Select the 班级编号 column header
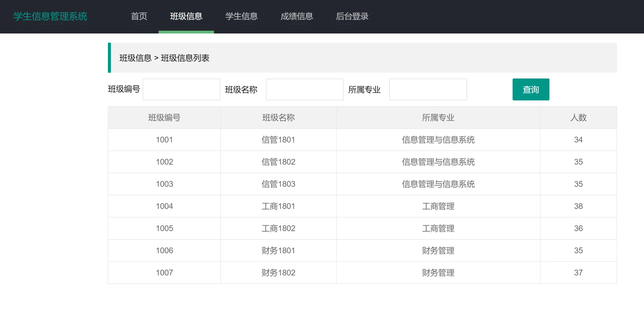The width and height of the screenshot is (644, 335). coord(164,117)
